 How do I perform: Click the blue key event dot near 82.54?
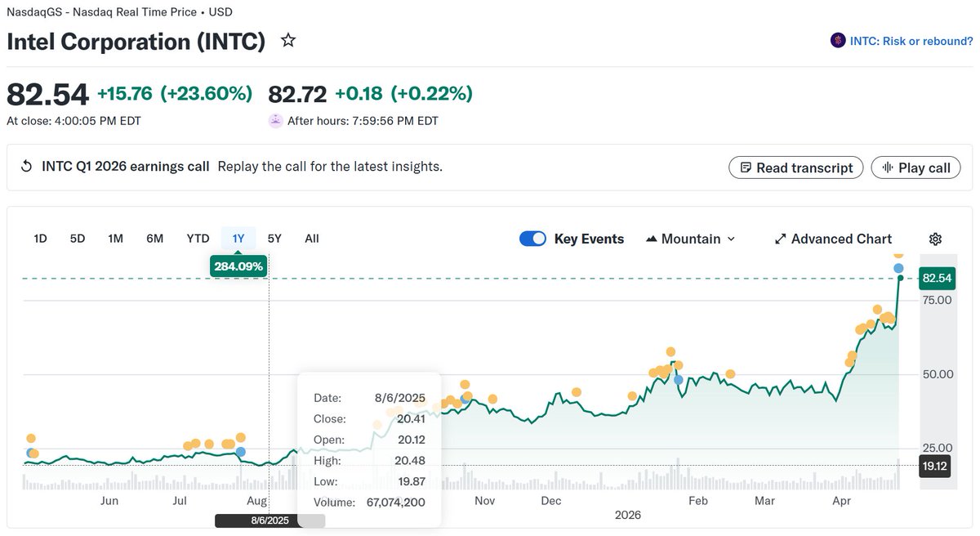[898, 268]
